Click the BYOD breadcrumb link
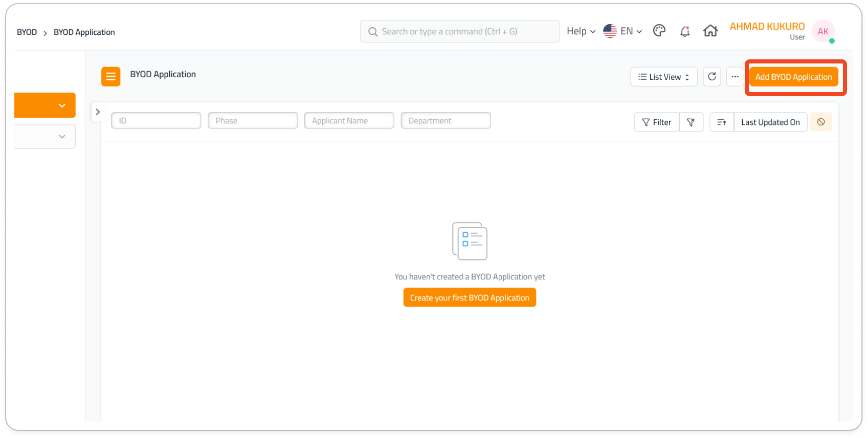 (x=27, y=32)
